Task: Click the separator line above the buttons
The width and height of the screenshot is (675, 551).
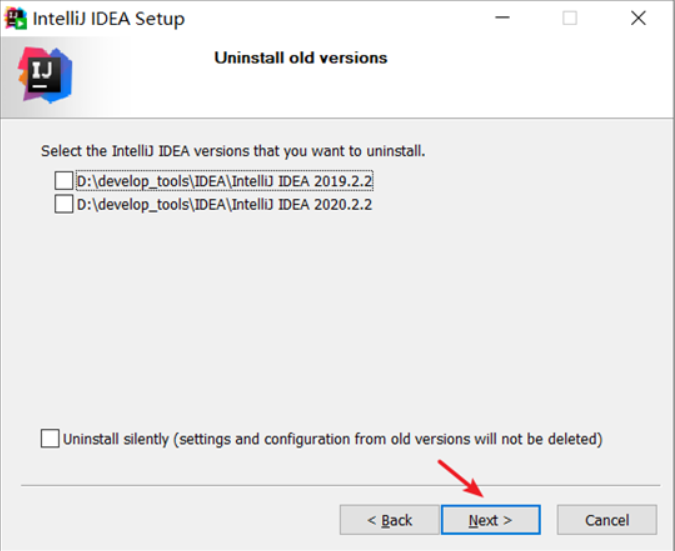Action: [x=338, y=487]
